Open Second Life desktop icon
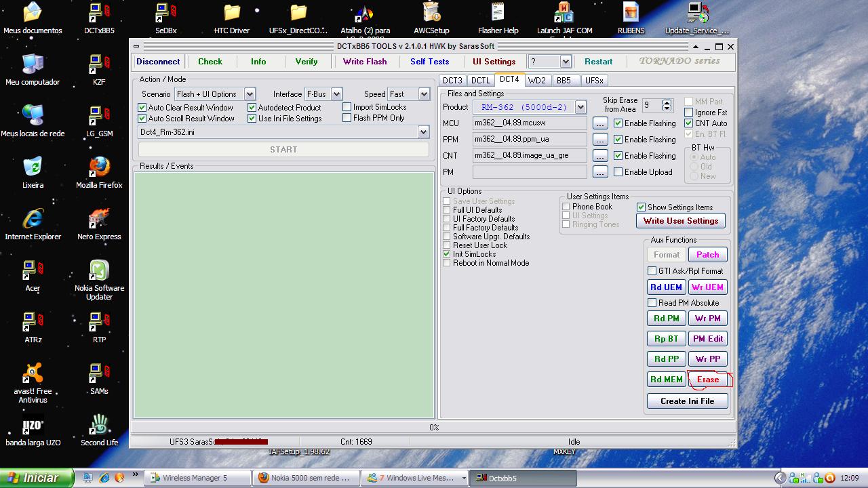This screenshot has height=488, width=868. tap(99, 430)
